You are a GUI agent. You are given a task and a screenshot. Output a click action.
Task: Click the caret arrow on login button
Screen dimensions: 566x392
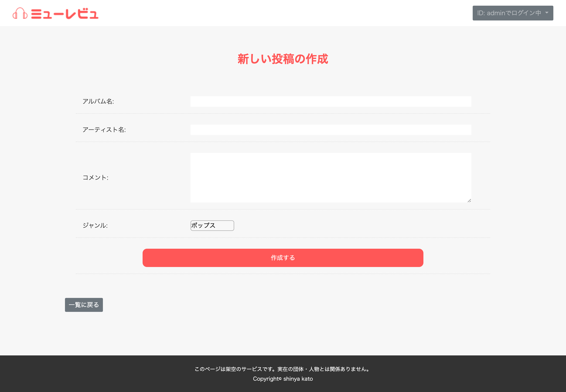tap(547, 13)
